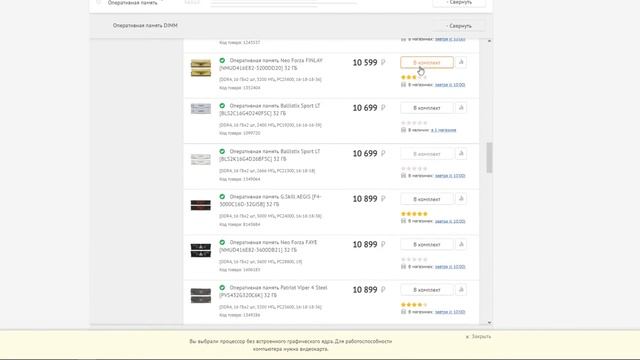Screen dimensions: 640x360
Task: Open Neo Forza FINLAY product thumbnail
Action: coord(201,68)
